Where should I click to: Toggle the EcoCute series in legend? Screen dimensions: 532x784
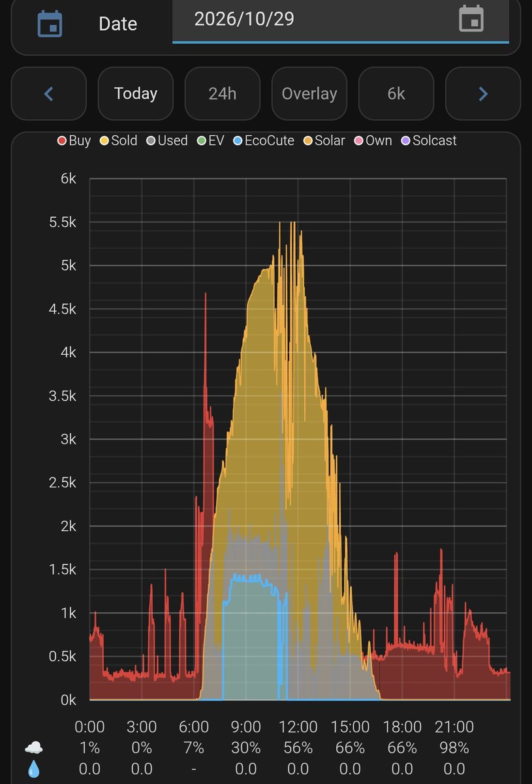pos(263,140)
